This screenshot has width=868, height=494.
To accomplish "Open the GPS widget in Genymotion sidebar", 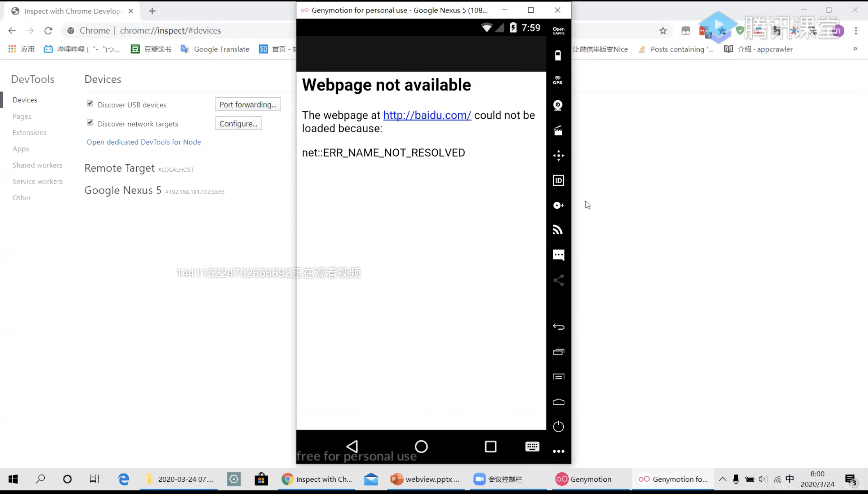I will [x=558, y=80].
